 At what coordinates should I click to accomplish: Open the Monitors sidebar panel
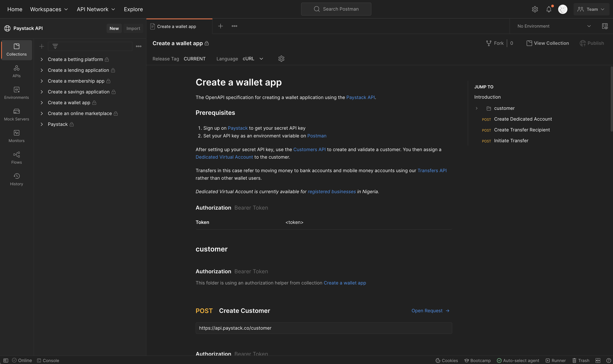[x=16, y=136]
